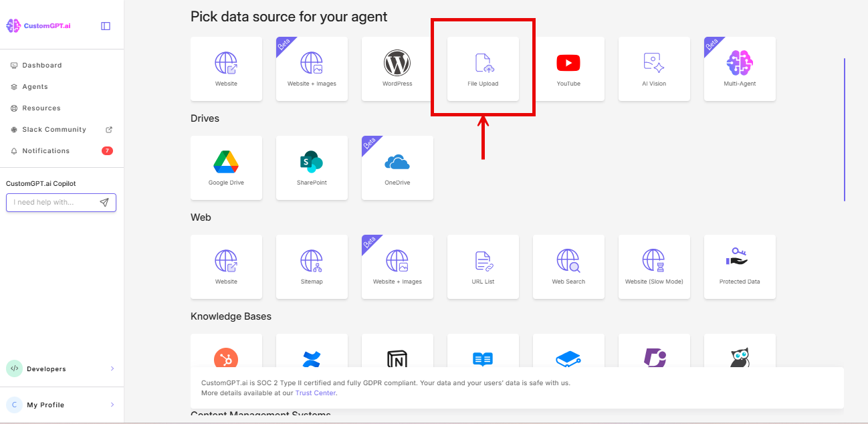The height and width of the screenshot is (424, 868).
Task: Pick Google Drive under Drives
Action: (x=226, y=167)
